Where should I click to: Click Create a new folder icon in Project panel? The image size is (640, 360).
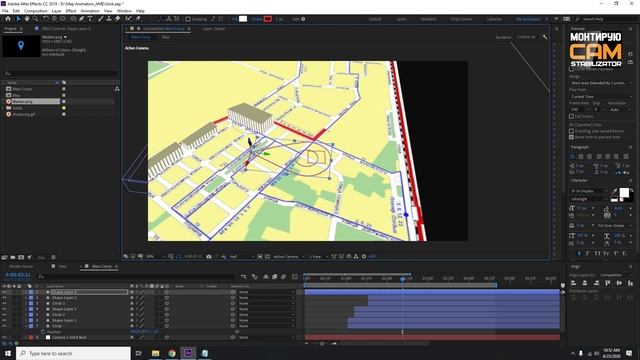(13, 257)
